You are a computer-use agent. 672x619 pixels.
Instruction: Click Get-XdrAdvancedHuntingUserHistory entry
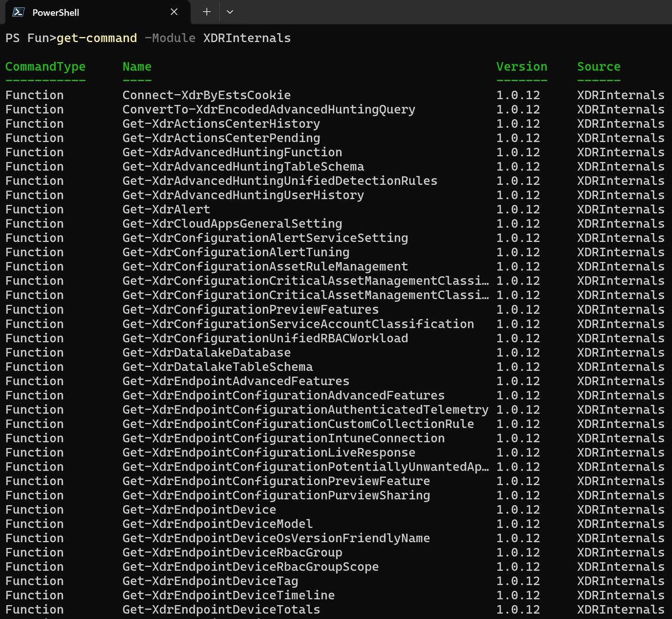pyautogui.click(x=243, y=195)
